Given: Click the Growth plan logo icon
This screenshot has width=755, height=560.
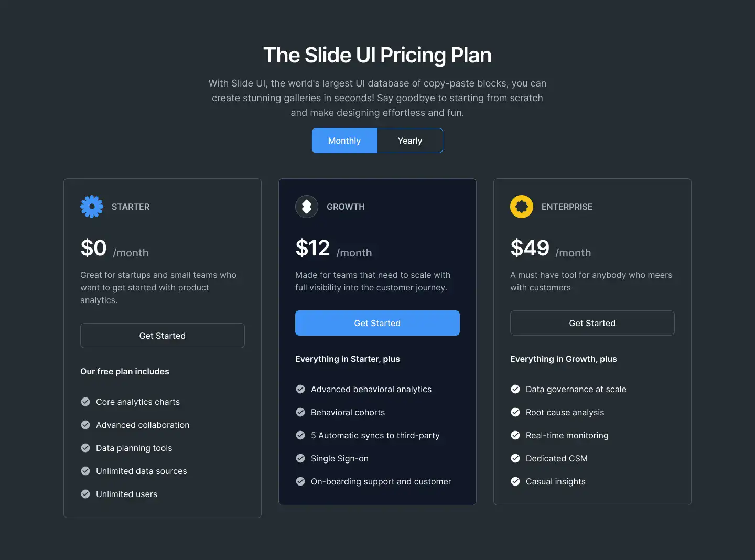Looking at the screenshot, I should pyautogui.click(x=307, y=207).
